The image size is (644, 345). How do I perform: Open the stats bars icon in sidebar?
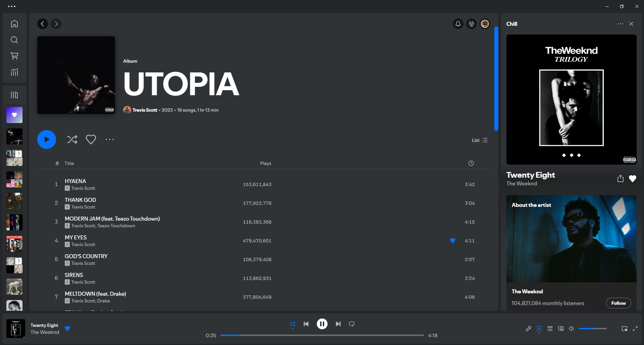pos(14,72)
